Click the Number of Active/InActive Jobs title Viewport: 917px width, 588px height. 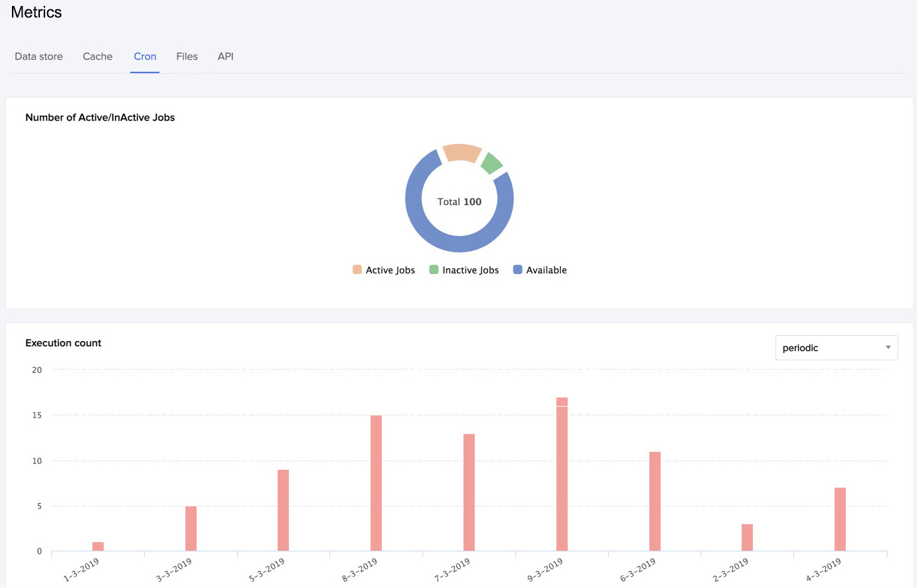[100, 117]
